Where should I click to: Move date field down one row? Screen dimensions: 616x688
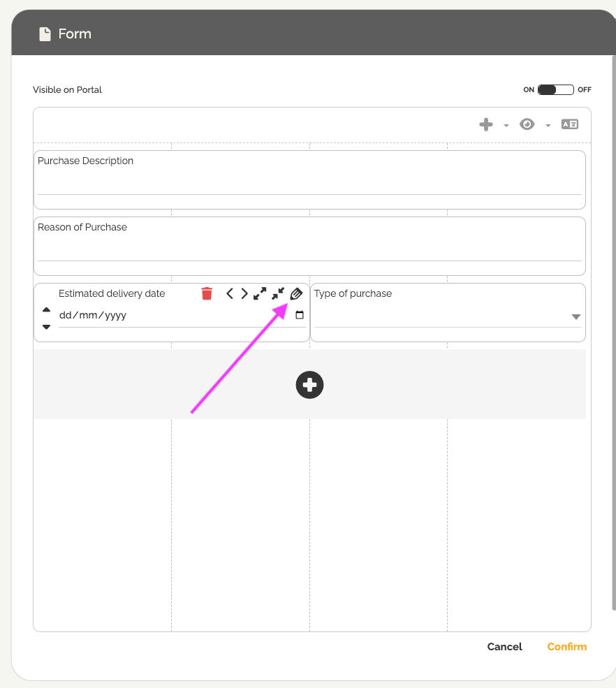[46, 326]
